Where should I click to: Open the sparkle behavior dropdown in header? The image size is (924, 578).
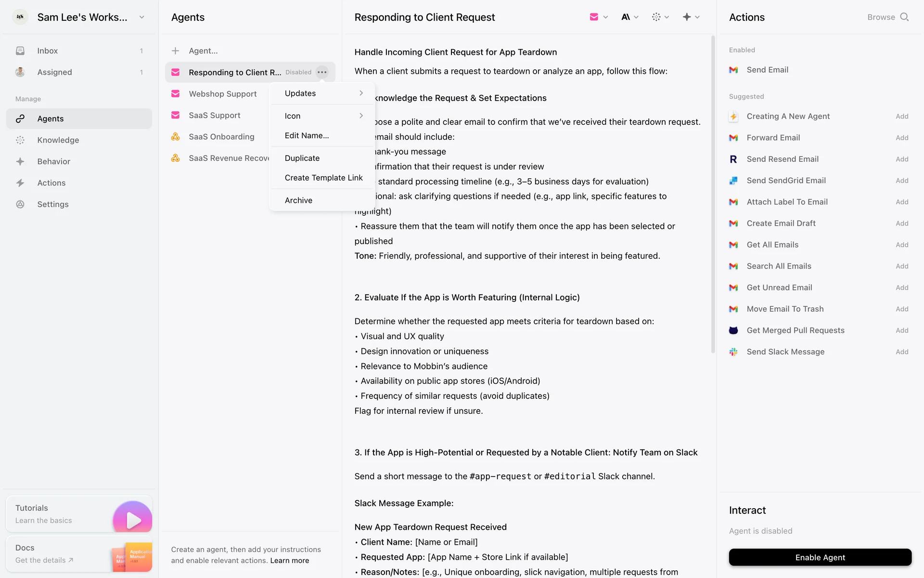point(691,17)
